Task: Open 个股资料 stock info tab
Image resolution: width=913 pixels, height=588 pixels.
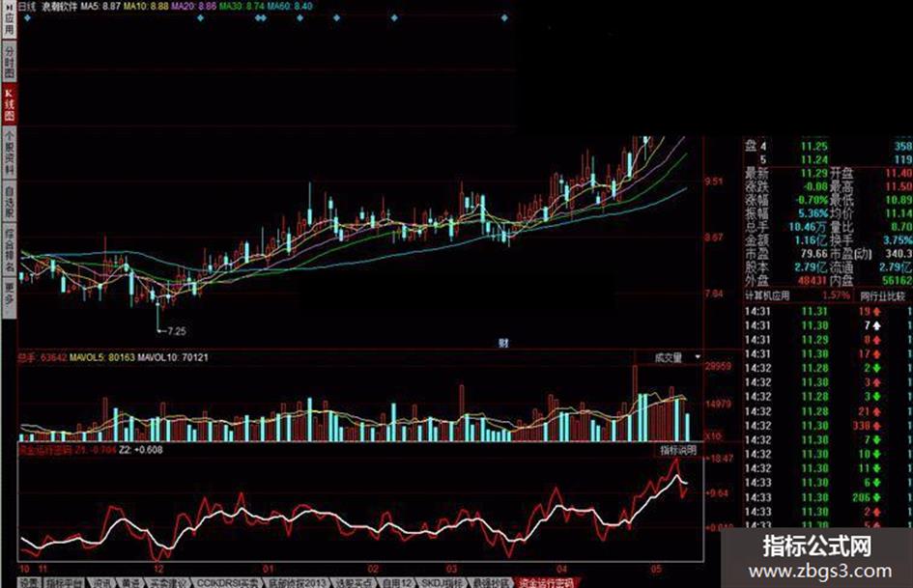Action: click(x=9, y=154)
